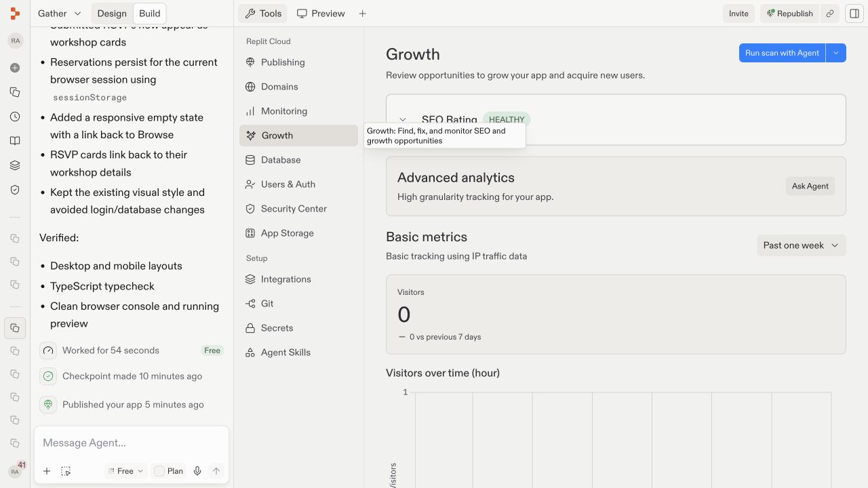Open the Past one week dropdown
Screen dimensions: 868x488
[x=802, y=245]
